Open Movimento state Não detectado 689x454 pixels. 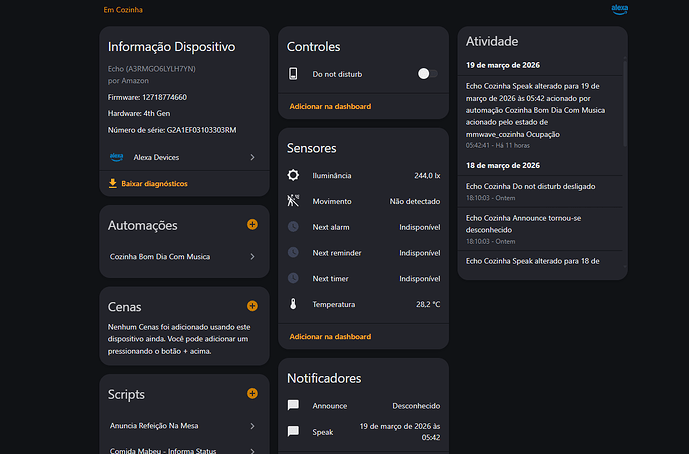click(x=415, y=201)
